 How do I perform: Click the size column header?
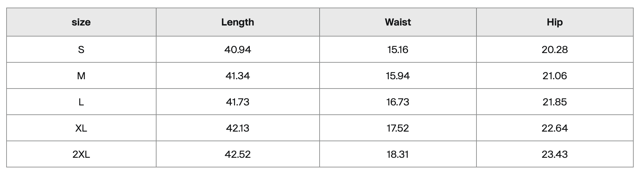tap(81, 22)
